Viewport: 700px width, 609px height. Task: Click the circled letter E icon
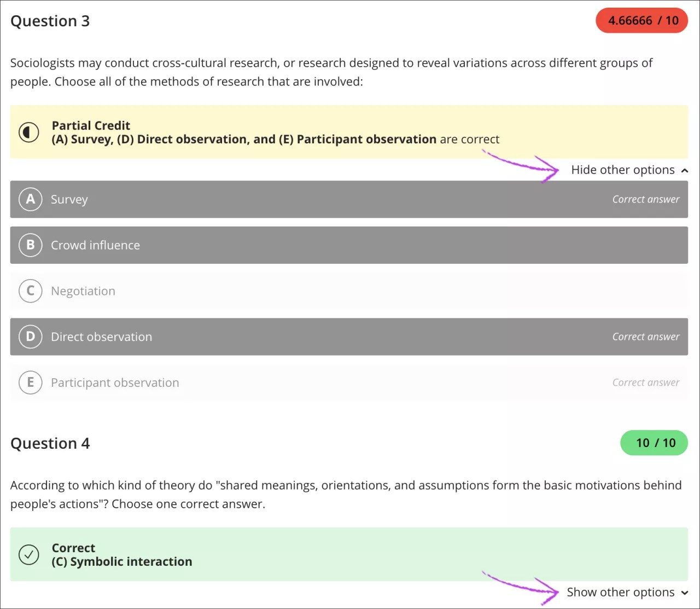click(30, 382)
